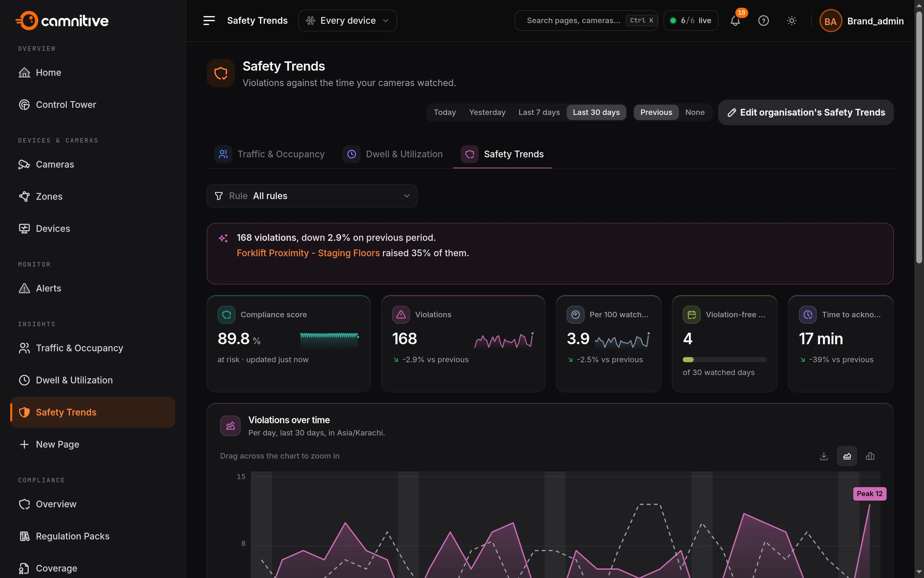This screenshot has width=924, height=578.
Task: Select Last 7 days range
Action: coord(539,112)
